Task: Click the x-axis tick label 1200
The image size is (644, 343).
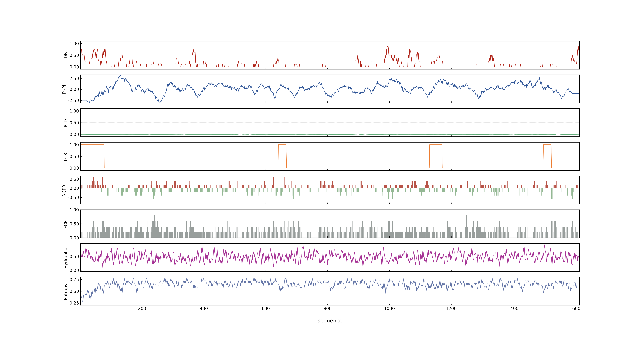Action: tap(451, 309)
